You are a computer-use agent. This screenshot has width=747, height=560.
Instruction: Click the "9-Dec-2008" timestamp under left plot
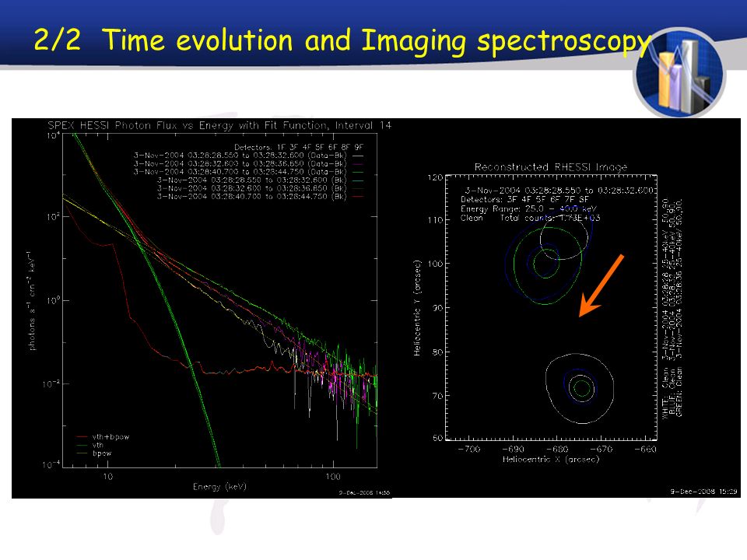(x=364, y=493)
